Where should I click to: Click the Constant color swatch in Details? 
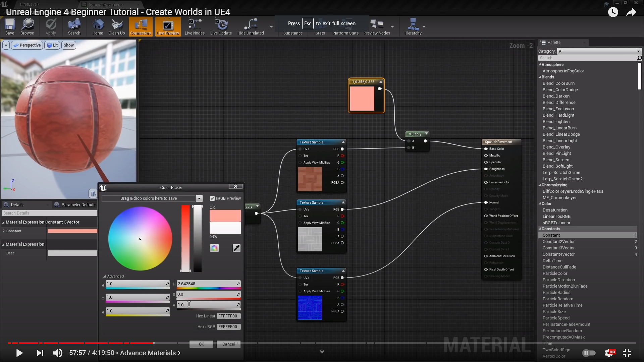[x=72, y=231]
